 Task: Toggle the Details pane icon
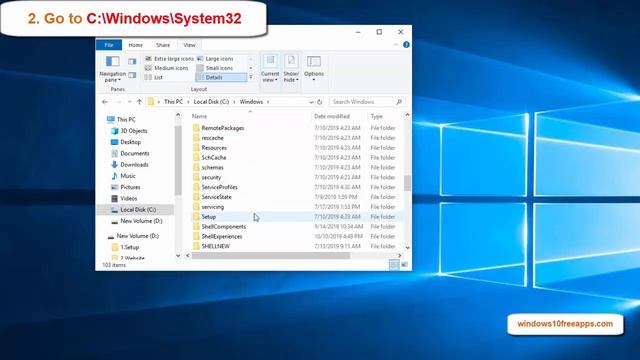coord(132,75)
